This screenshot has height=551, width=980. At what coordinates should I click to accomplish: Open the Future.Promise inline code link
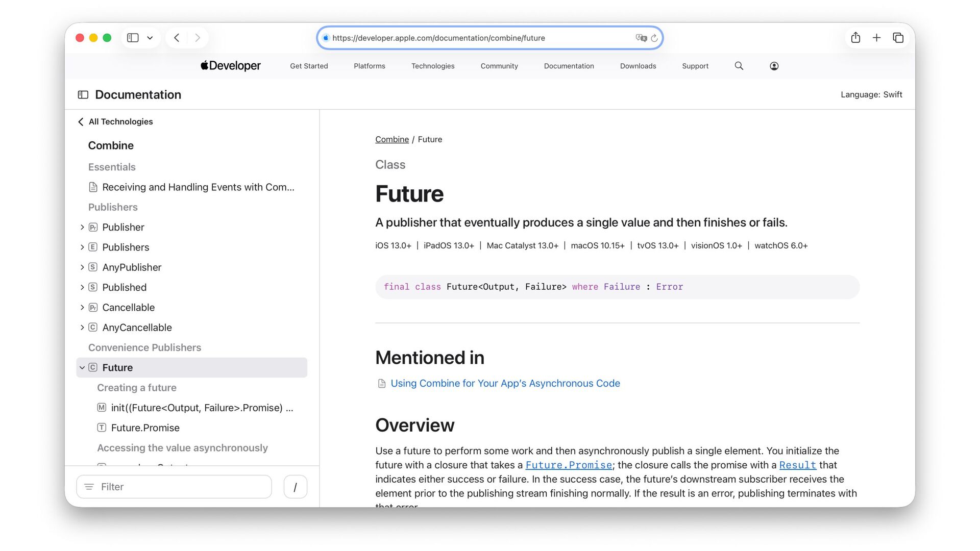click(x=569, y=465)
